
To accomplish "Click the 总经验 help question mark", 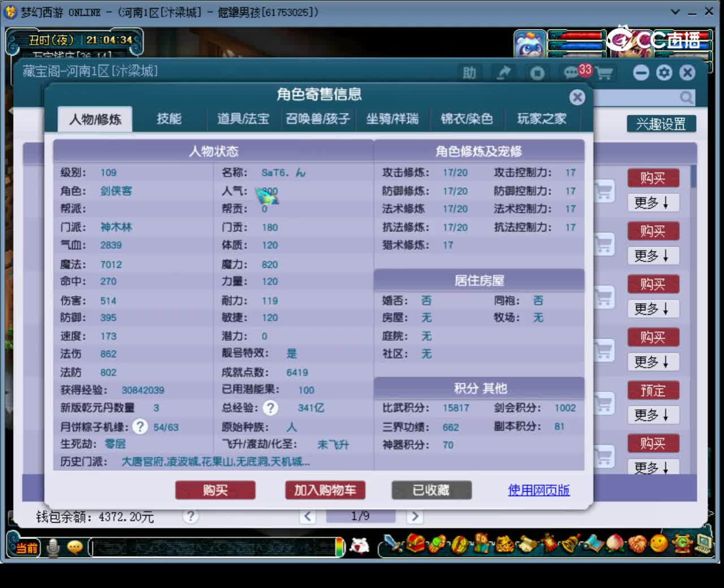I will pos(271,408).
